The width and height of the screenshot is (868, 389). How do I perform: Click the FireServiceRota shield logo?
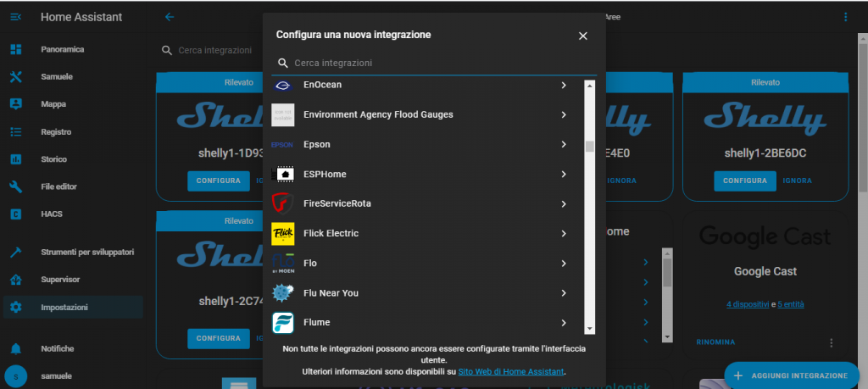coord(283,203)
